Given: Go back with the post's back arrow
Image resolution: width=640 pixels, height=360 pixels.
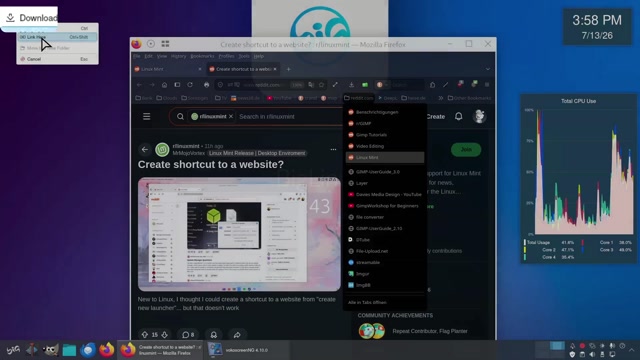Looking at the screenshot, I should [x=145, y=150].
